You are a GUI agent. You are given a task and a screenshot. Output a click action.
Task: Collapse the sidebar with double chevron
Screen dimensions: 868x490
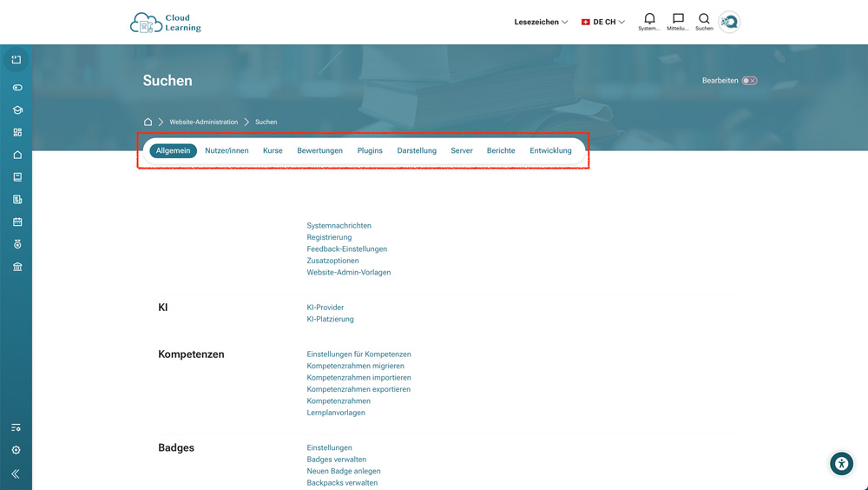pyautogui.click(x=16, y=474)
